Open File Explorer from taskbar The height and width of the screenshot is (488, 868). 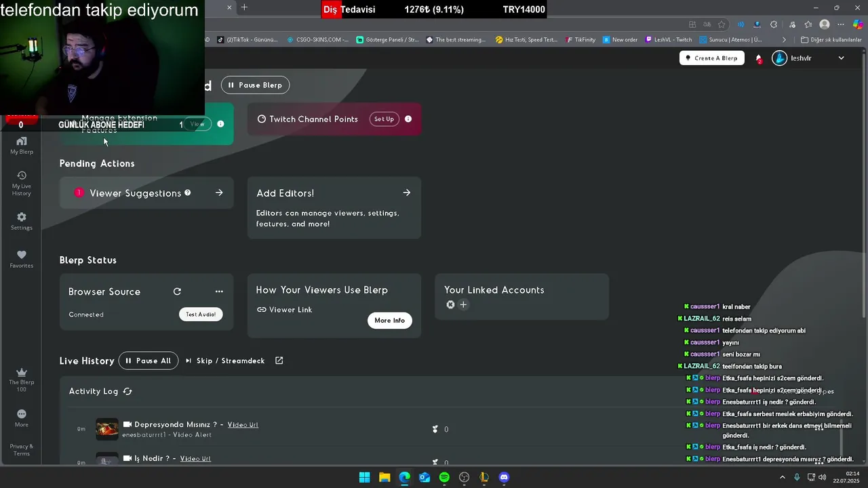pyautogui.click(x=384, y=477)
